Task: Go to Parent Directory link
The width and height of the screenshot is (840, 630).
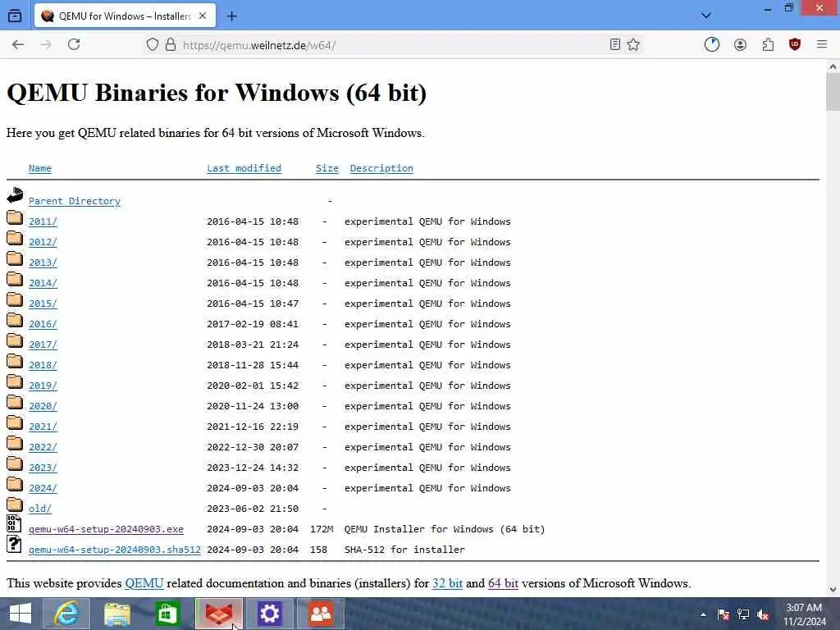Action: click(75, 201)
